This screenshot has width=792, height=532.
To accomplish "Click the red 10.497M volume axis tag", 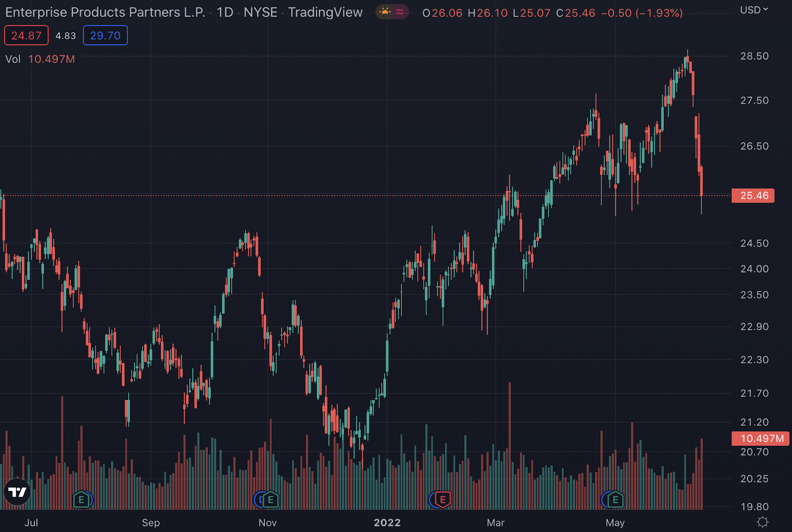I will click(x=760, y=438).
